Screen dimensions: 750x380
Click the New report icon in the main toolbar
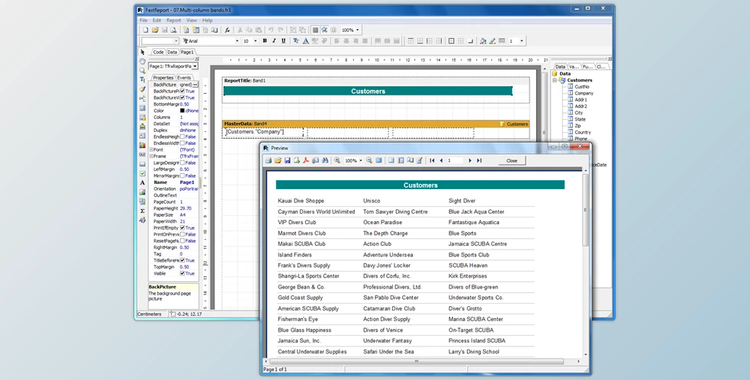coord(145,30)
